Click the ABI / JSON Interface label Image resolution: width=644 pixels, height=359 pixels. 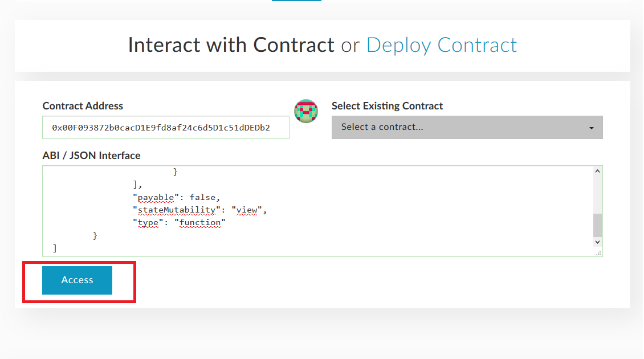tap(91, 156)
